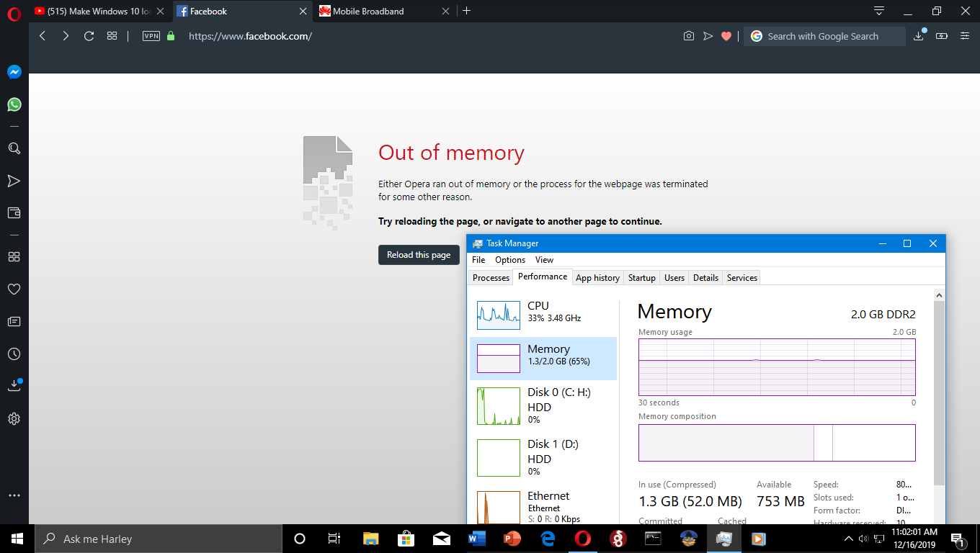The image size is (980, 553).
Task: Open the crypto wallet sidebar icon
Action: (14, 213)
